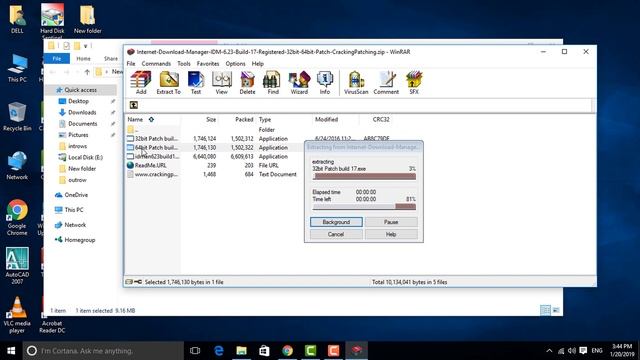
Task: Click the Comment toolbar icon
Action: 386,82
